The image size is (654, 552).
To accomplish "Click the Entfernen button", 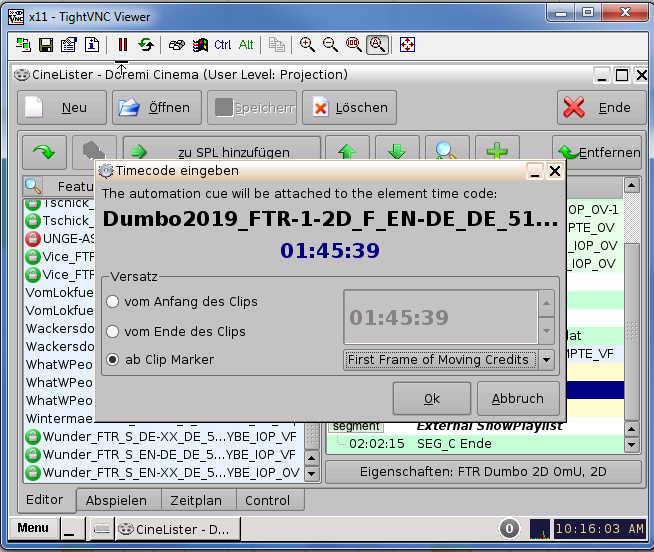I will pyautogui.click(x=597, y=152).
